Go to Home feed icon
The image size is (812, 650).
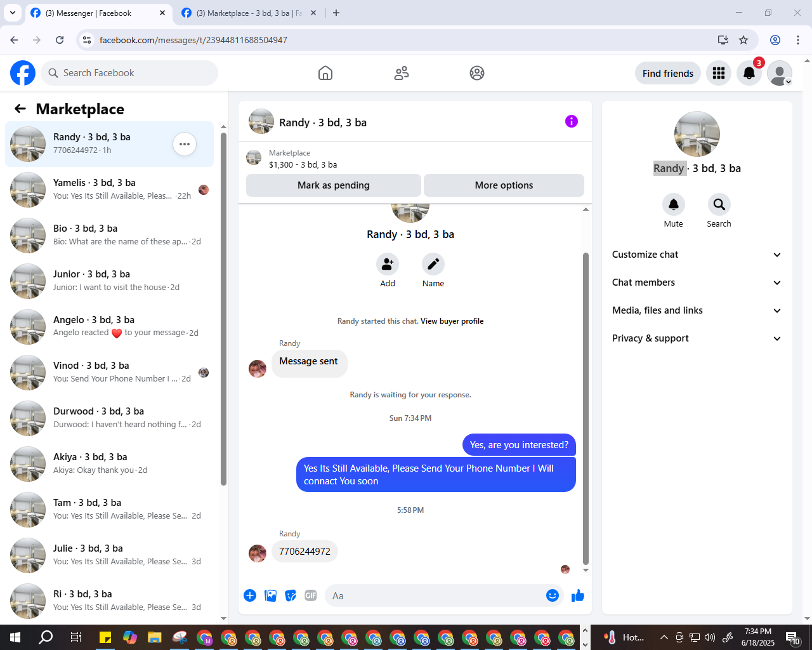tap(325, 73)
